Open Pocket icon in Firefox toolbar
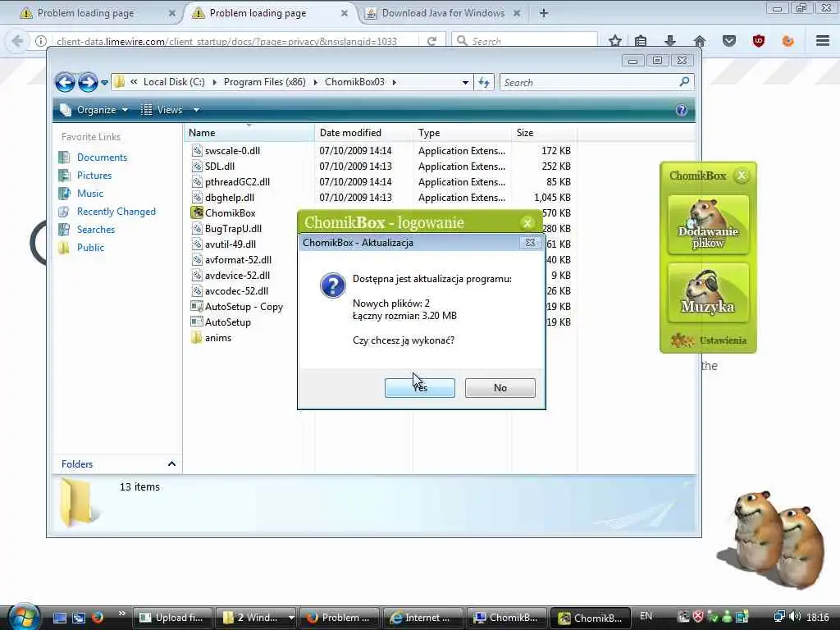The width and height of the screenshot is (840, 630). (x=728, y=41)
